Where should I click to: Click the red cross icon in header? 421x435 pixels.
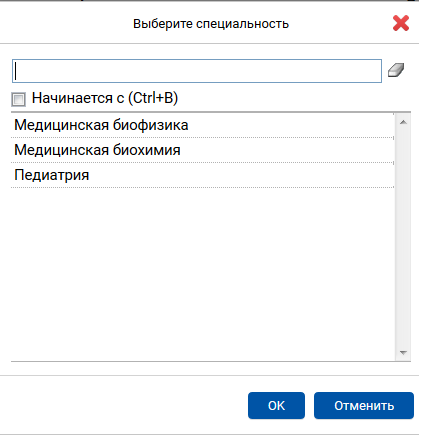[x=401, y=23]
